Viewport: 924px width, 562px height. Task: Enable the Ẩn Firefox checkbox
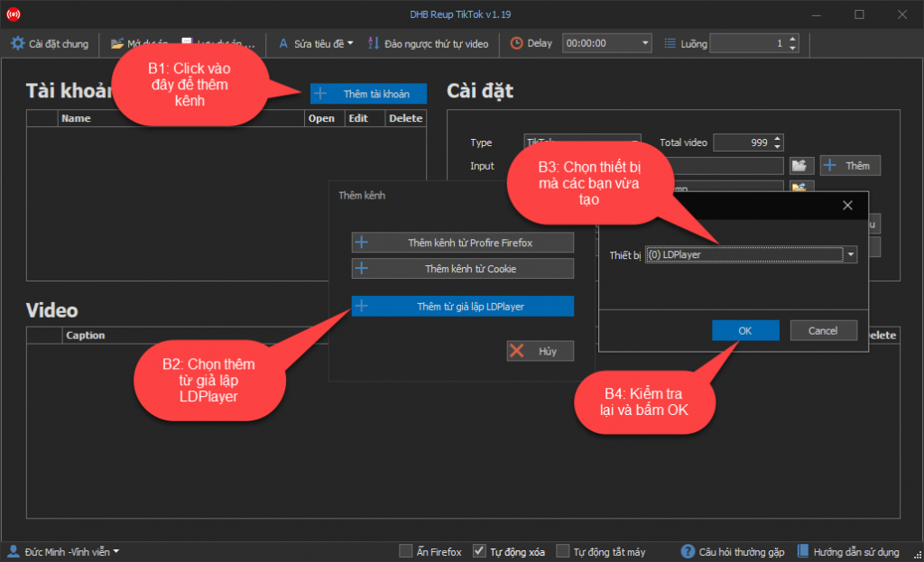(x=405, y=551)
